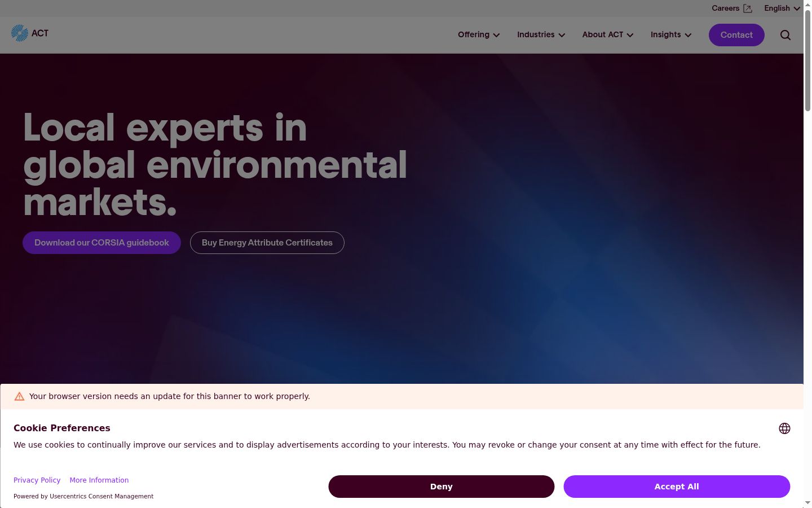
Task: Open the Careers link
Action: [731, 8]
